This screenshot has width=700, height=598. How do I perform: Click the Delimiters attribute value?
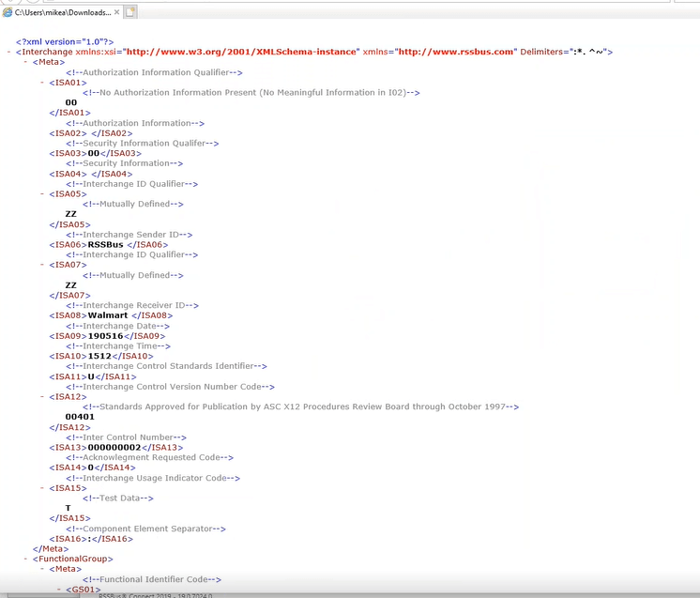click(590, 52)
